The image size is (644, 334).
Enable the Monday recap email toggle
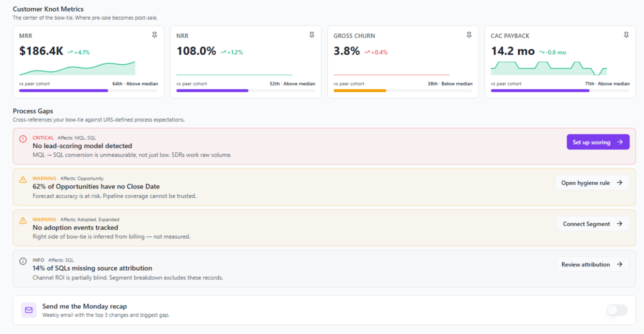(x=617, y=310)
